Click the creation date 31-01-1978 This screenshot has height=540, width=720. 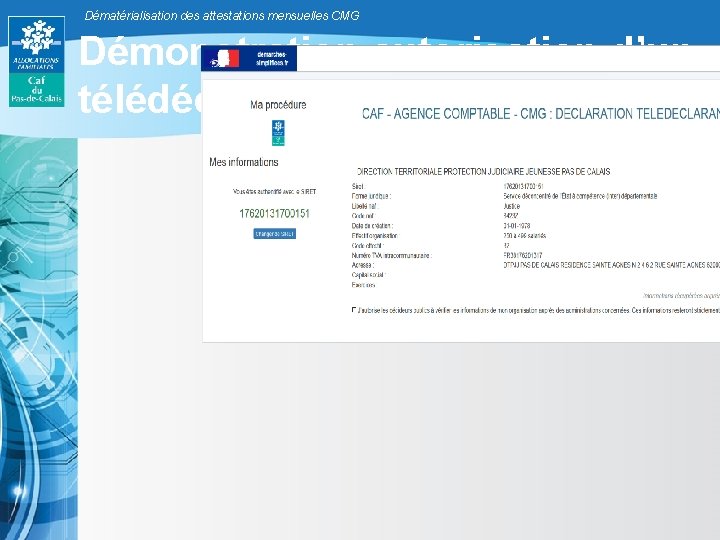517,226
